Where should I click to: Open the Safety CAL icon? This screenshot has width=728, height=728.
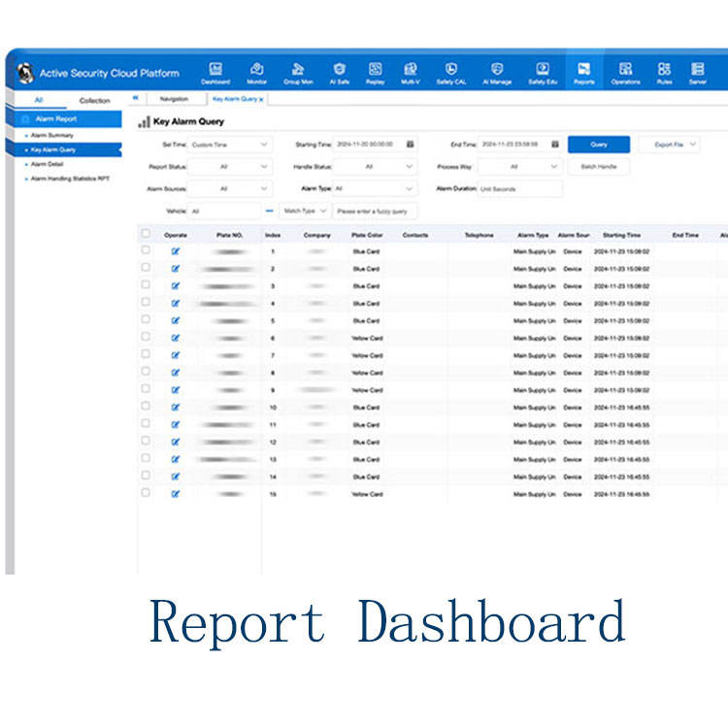(451, 70)
